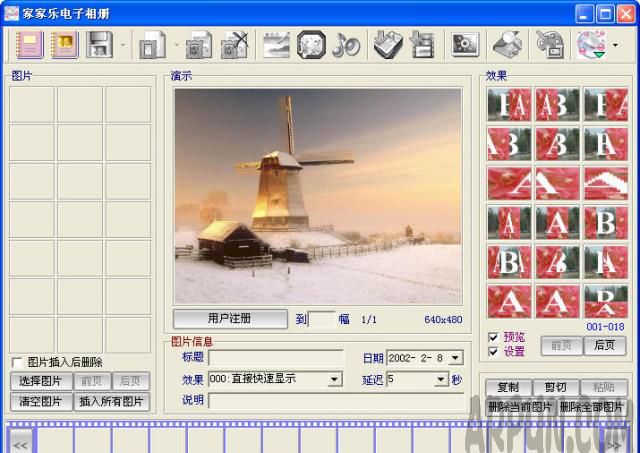The image size is (640, 453).
Task: Click the 用户注册 button
Action: 230,319
